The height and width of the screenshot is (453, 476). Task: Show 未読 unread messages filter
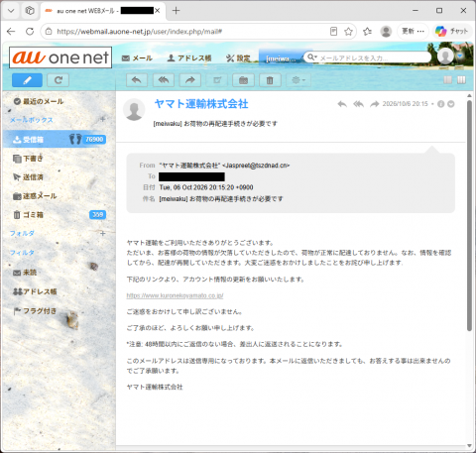pyautogui.click(x=25, y=273)
